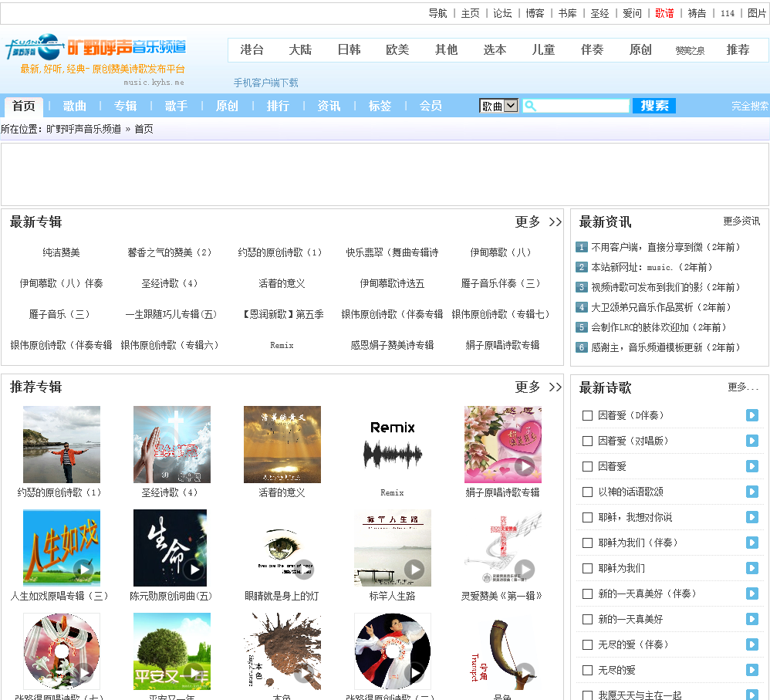Open 更多资讯 link in 最新资讯

[741, 221]
